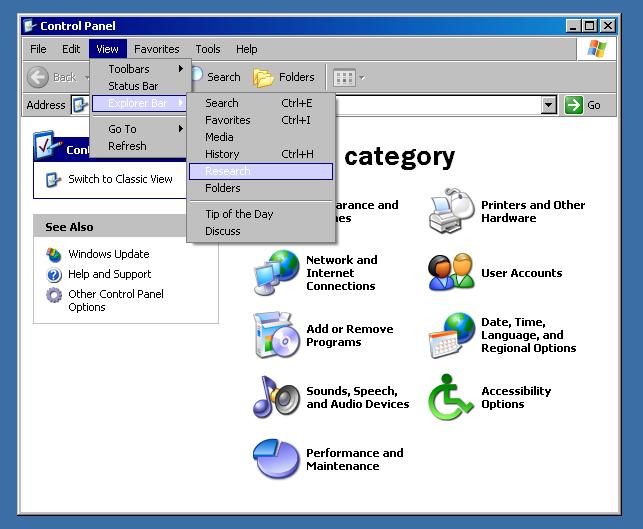The height and width of the screenshot is (529, 643).
Task: Open Performance and Maintenance pie icon
Action: click(276, 459)
